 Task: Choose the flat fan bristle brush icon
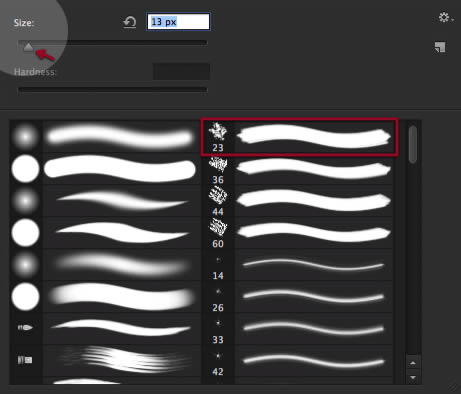point(25,360)
